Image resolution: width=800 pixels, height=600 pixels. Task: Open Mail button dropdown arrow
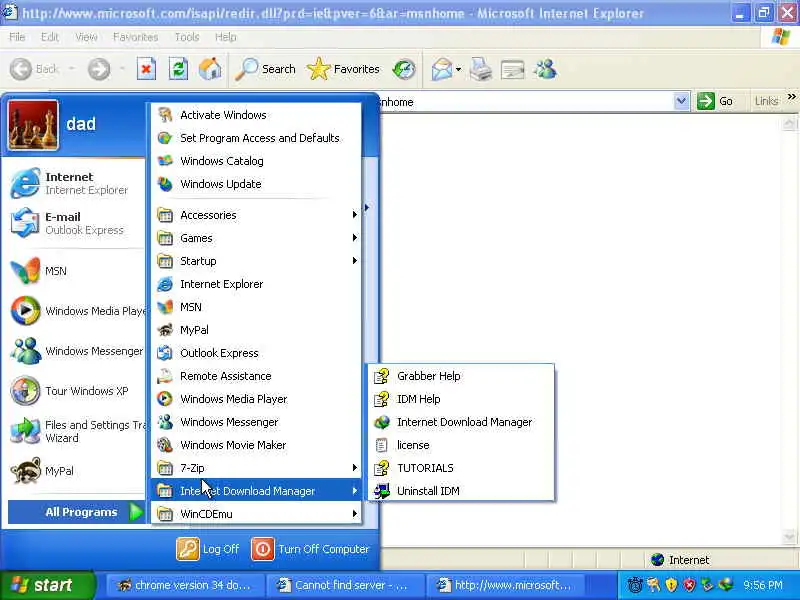(459, 69)
